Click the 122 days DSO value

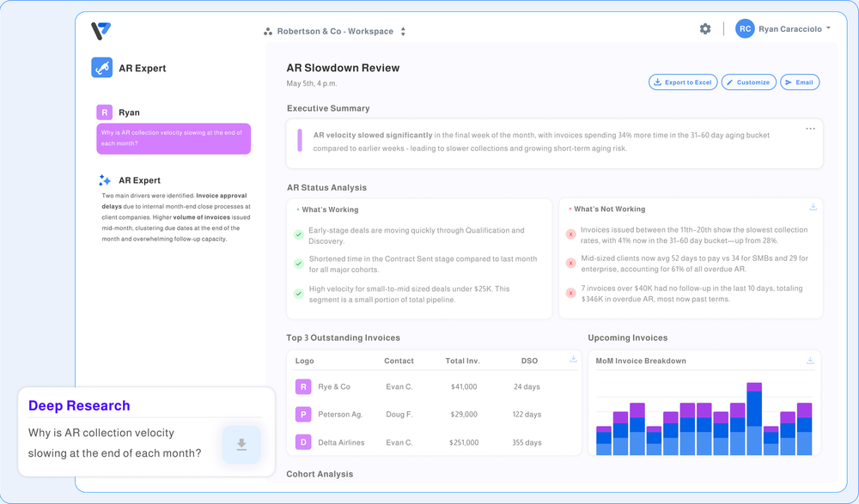pos(527,414)
